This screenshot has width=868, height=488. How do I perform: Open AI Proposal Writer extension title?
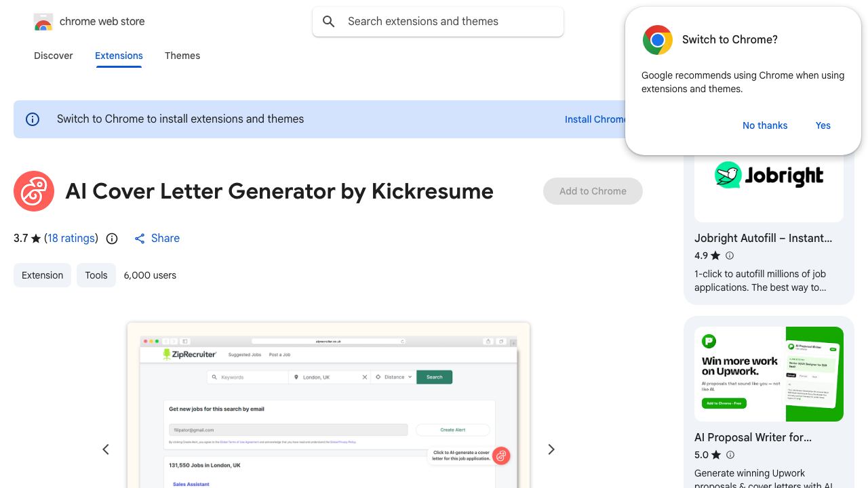tap(753, 437)
